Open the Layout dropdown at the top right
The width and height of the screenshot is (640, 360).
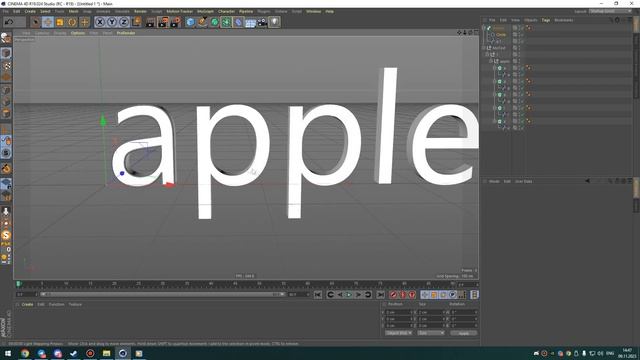click(x=610, y=11)
